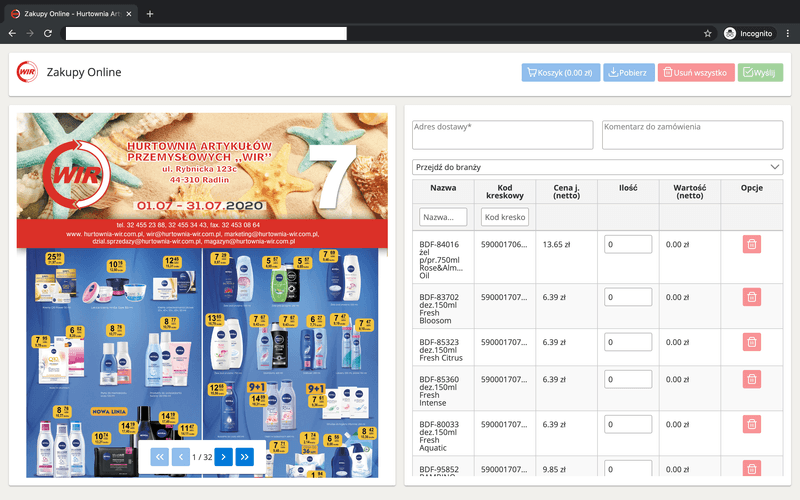Click the Kod kreskowy column header
The image size is (800, 500).
[505, 191]
